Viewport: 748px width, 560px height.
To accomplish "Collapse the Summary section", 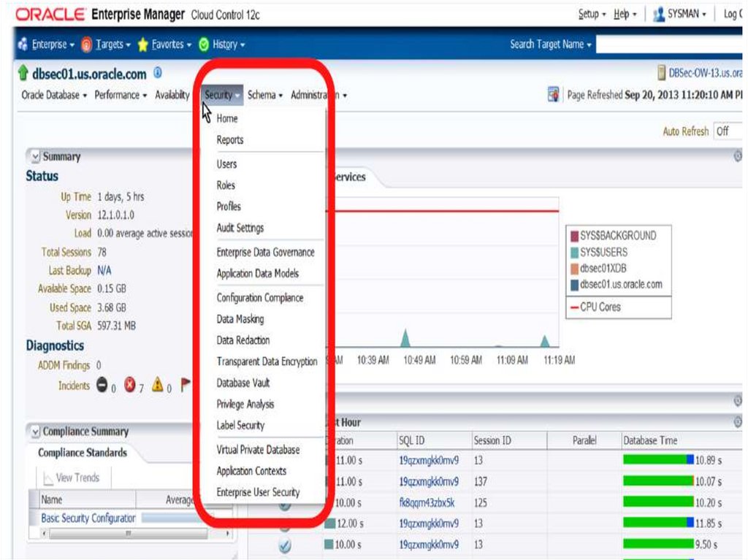I will tap(35, 156).
